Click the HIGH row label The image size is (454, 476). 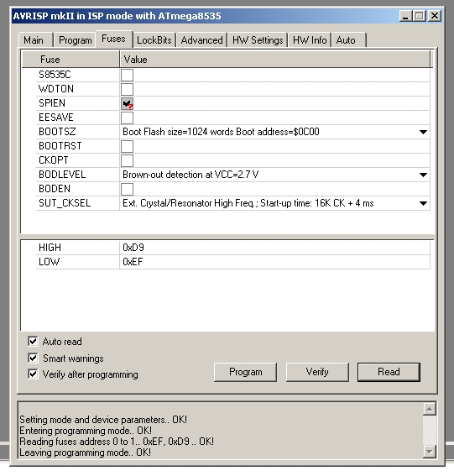point(50,248)
